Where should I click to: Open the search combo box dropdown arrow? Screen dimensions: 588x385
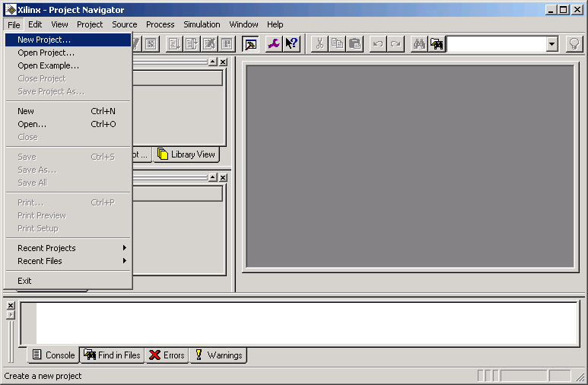pyautogui.click(x=551, y=44)
